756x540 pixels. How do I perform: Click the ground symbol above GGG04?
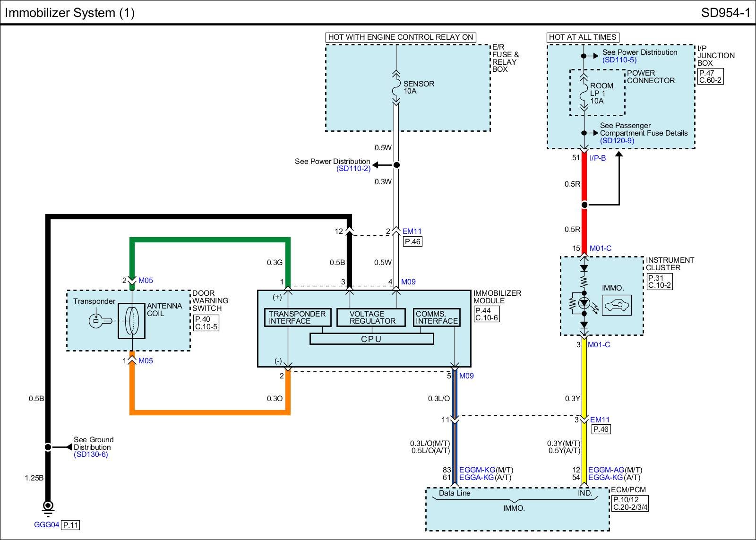click(x=48, y=506)
